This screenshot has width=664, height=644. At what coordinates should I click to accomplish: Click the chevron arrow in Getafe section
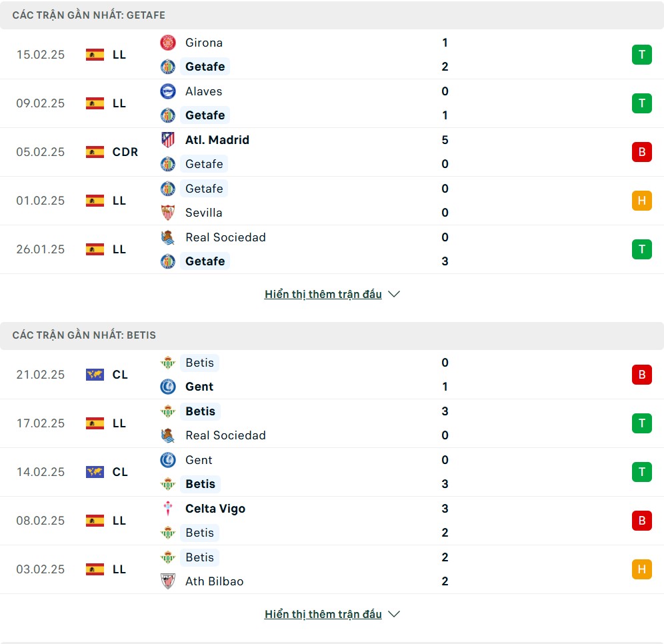(394, 294)
